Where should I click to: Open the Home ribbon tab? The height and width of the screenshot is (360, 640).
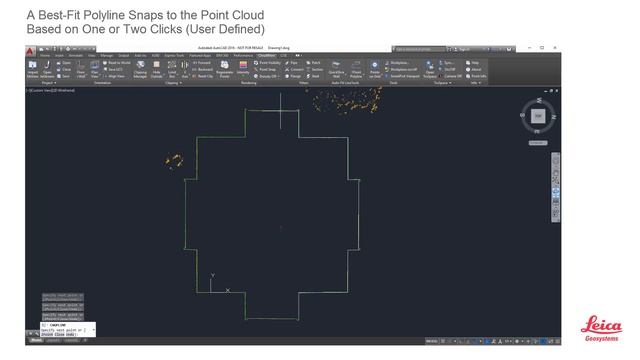[x=45, y=56]
